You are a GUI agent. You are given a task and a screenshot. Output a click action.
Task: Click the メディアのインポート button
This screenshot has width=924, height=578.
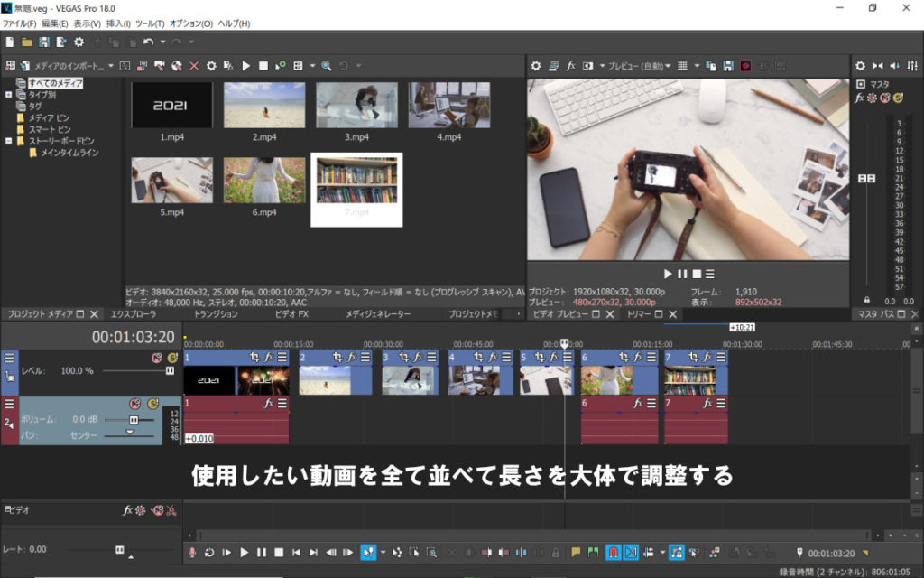pos(69,66)
